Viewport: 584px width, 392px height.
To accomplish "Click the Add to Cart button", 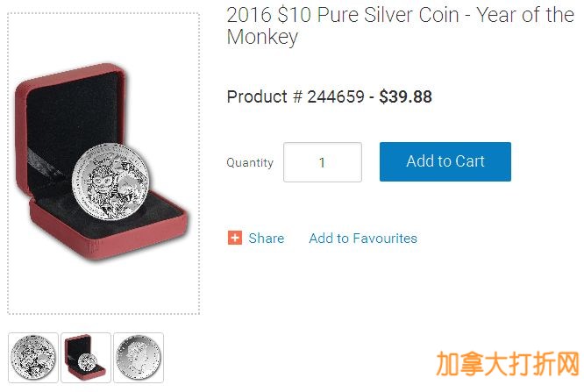I will (445, 161).
